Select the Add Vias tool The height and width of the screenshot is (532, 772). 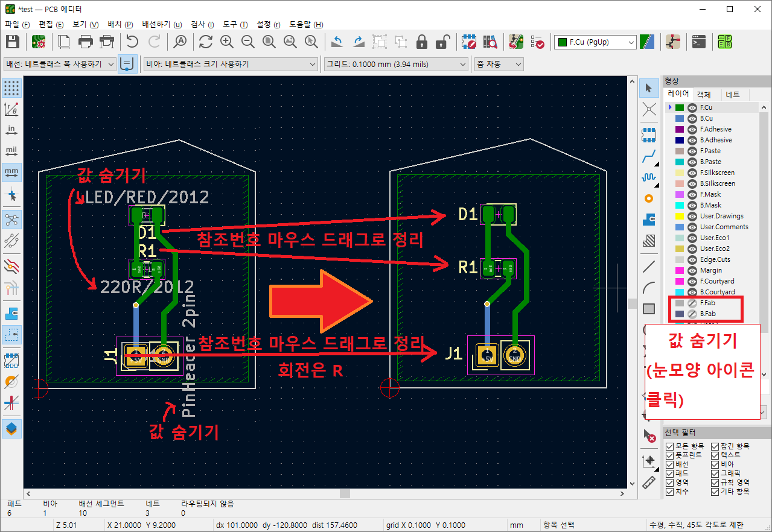649,198
